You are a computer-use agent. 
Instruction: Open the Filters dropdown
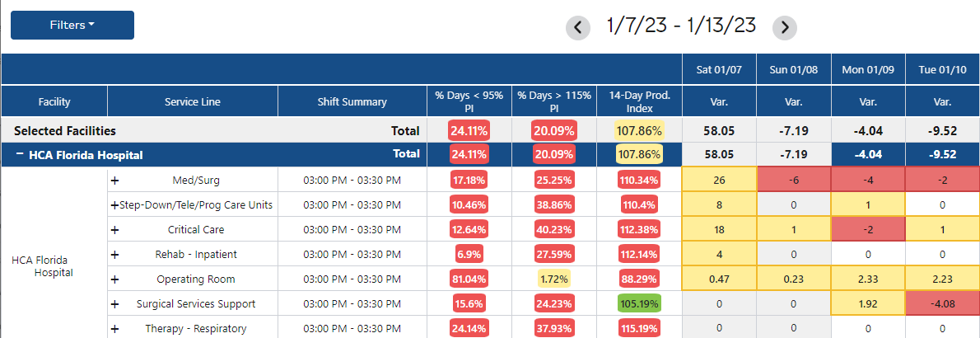tap(72, 25)
